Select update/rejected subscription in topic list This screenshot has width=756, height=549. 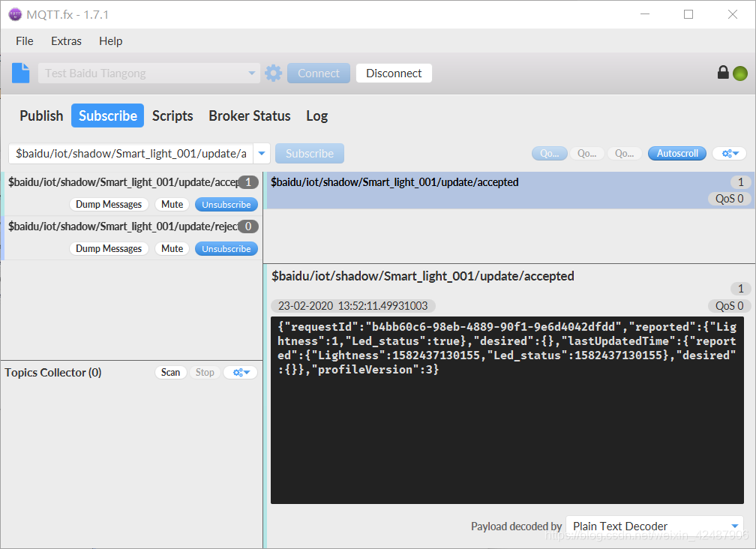coord(131,238)
